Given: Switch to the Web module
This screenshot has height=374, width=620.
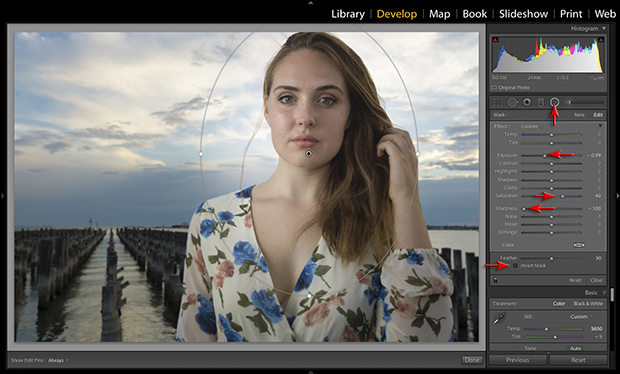Looking at the screenshot, I should coord(605,14).
